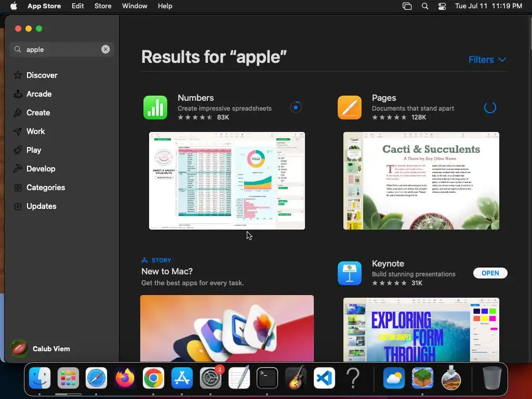View the Keynote presentation screenshot
The image size is (532, 399).
pos(421,329)
